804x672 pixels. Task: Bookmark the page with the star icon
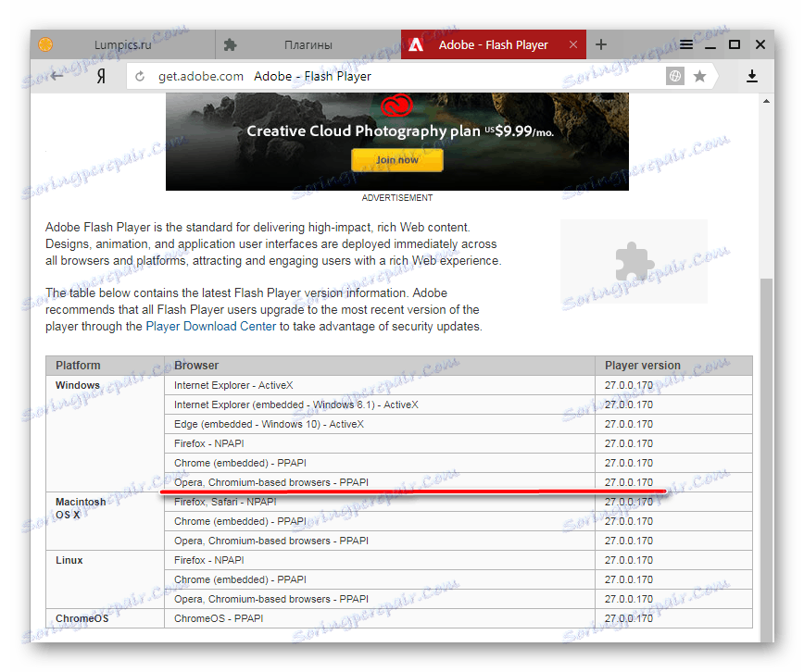click(x=699, y=77)
